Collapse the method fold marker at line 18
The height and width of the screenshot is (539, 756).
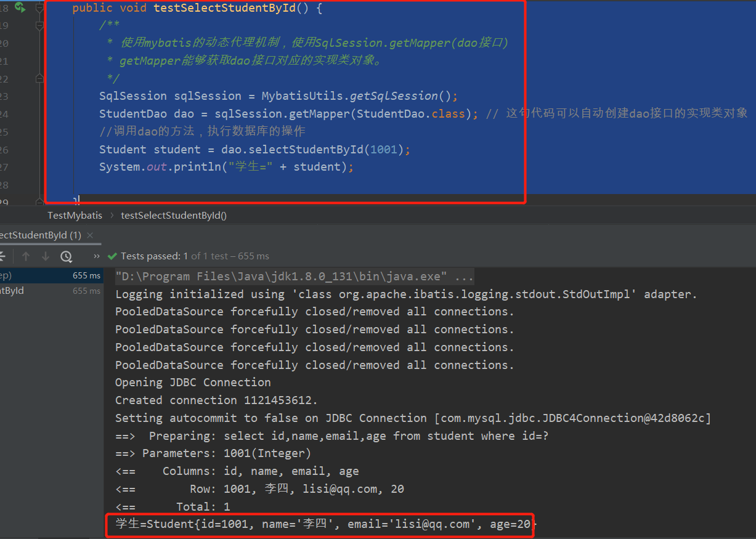point(40,9)
